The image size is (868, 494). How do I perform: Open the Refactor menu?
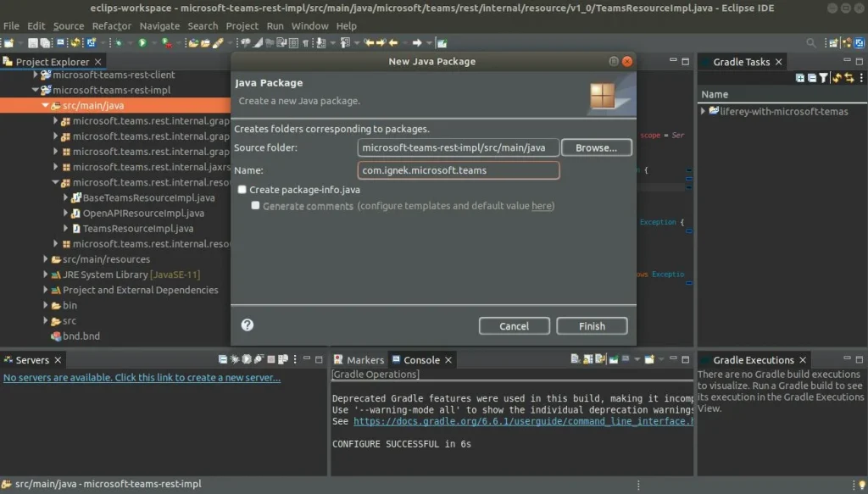(x=111, y=26)
